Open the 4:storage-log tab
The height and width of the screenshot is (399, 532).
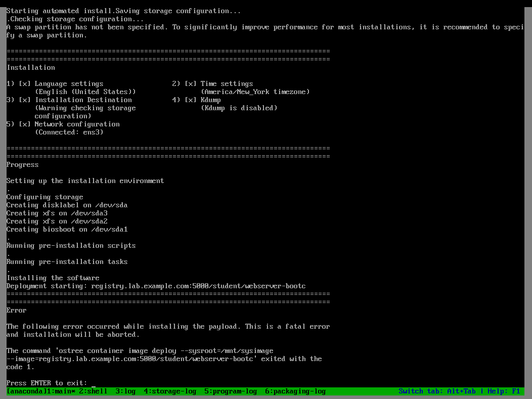point(169,391)
